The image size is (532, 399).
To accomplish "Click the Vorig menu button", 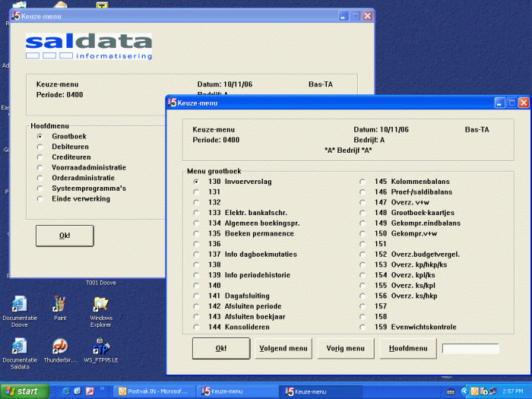I will point(346,349).
